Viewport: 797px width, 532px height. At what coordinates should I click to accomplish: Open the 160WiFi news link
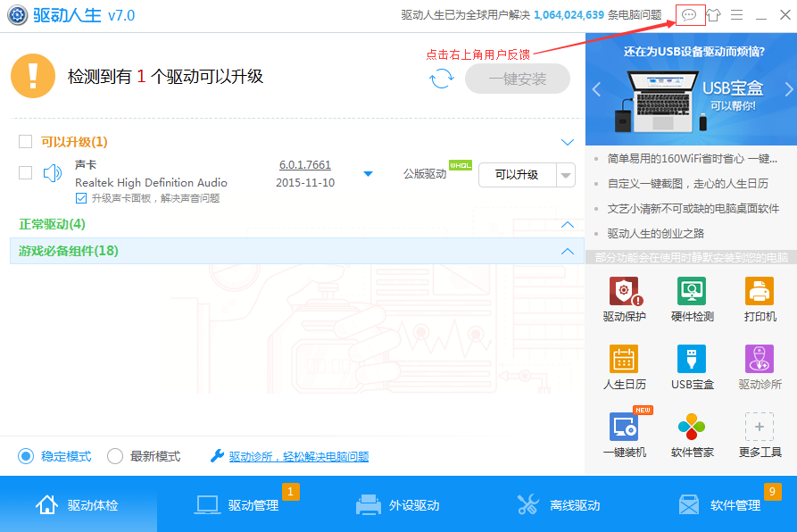point(692,159)
